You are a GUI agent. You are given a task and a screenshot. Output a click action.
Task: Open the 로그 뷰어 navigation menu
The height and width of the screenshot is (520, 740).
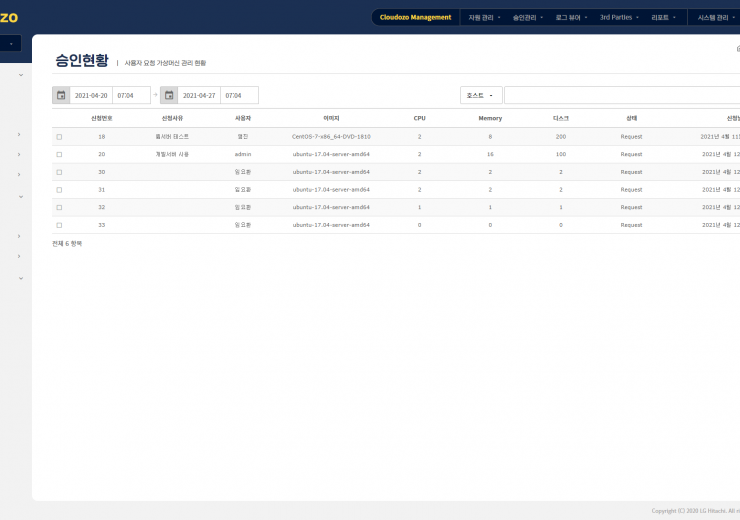(x=574, y=17)
